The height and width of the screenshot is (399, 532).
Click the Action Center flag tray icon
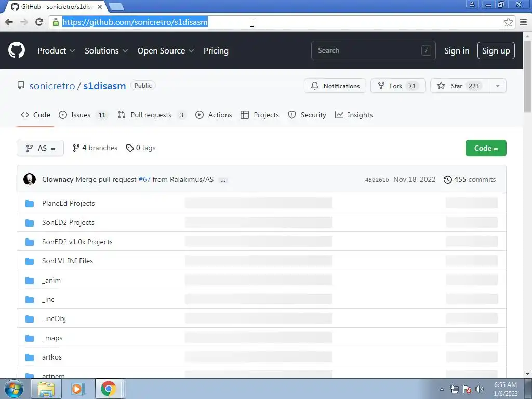(x=467, y=389)
